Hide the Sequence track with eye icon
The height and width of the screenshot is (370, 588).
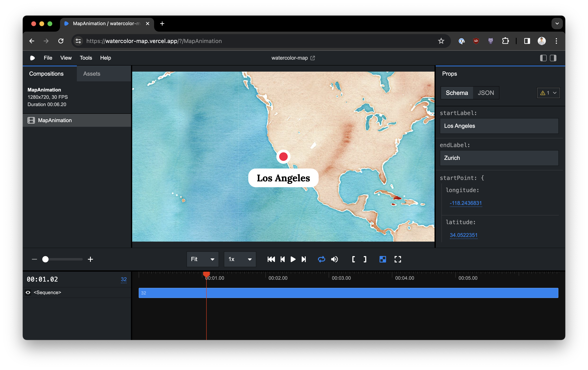click(28, 292)
